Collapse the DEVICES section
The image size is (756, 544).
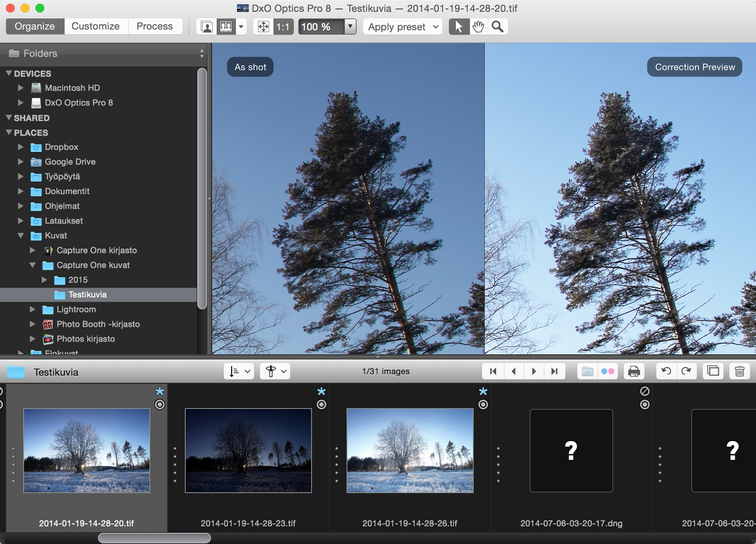click(9, 73)
